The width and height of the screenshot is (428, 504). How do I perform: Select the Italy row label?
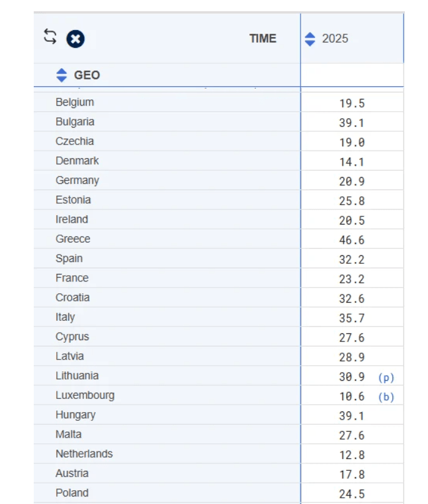tap(65, 317)
